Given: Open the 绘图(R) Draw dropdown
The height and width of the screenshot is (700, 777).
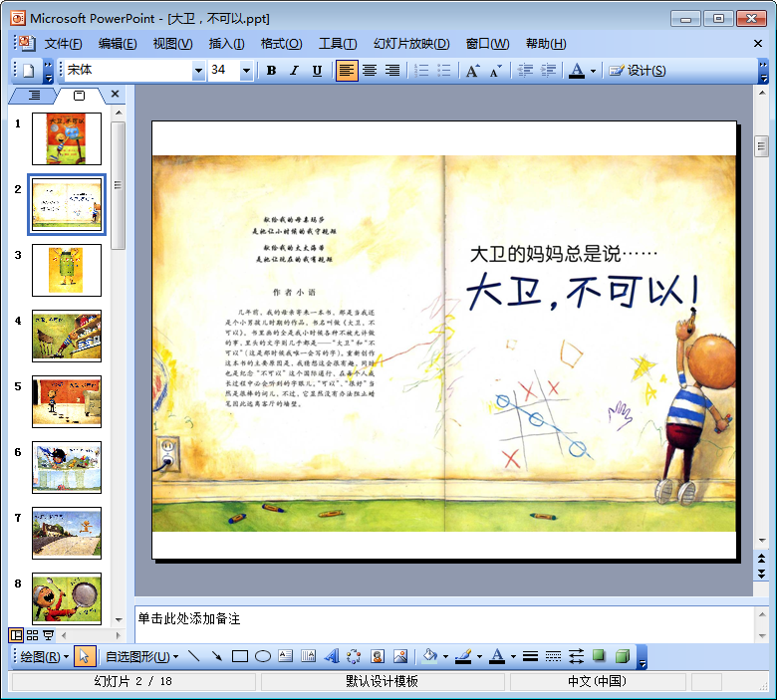Looking at the screenshot, I should (x=45, y=657).
